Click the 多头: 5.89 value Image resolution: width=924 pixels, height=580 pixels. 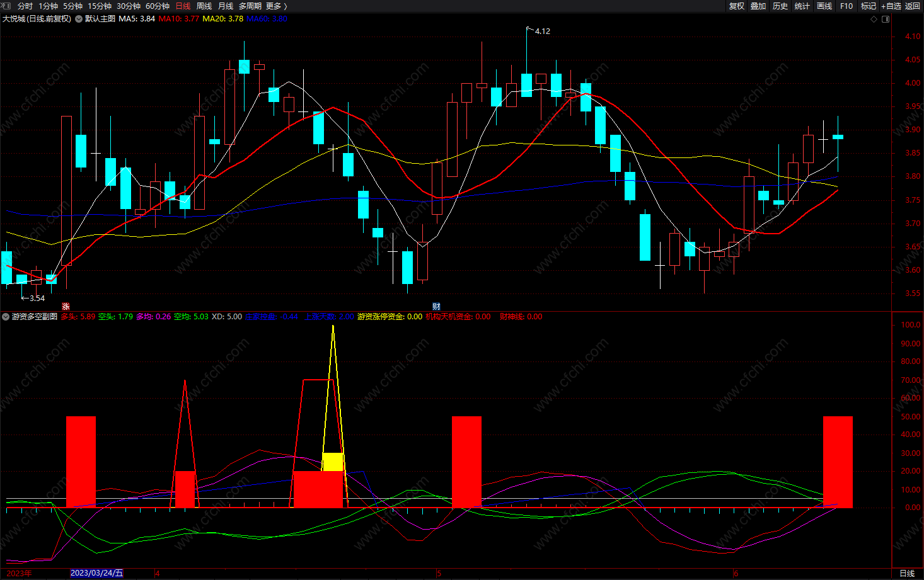tap(78, 317)
